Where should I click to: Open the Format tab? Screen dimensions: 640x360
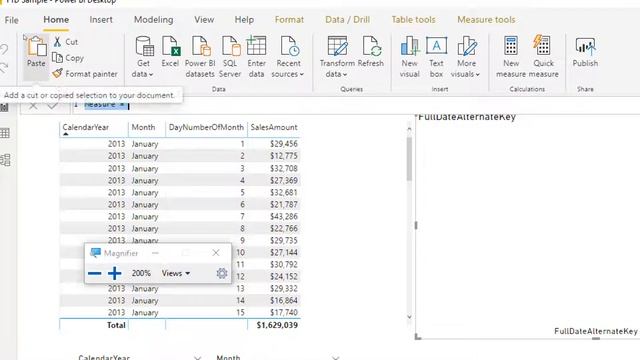coord(289,20)
